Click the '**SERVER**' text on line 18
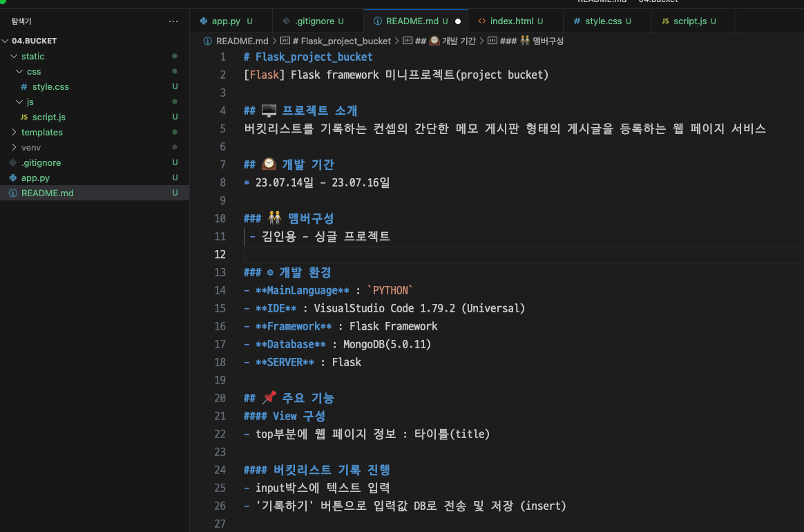This screenshot has width=804, height=532. coord(285,362)
